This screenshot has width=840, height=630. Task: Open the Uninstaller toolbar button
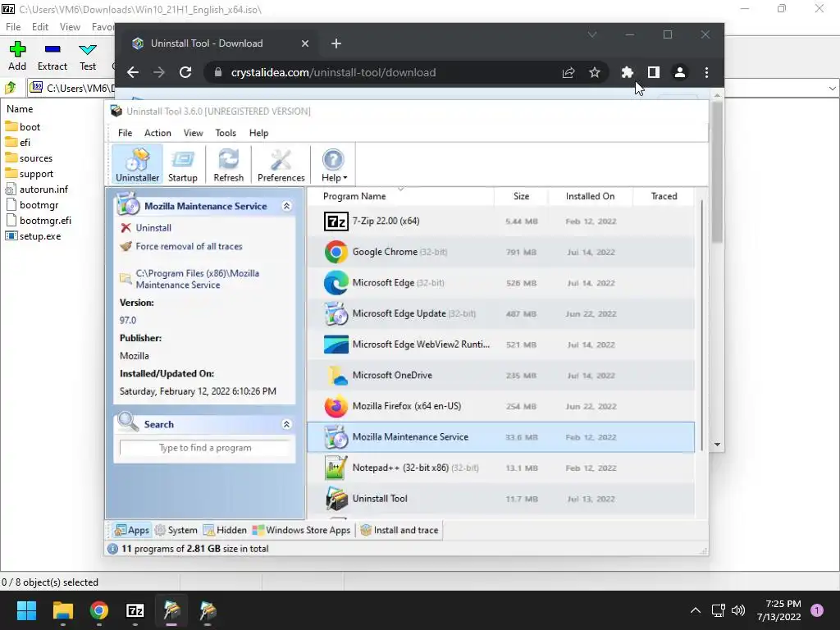tap(137, 165)
